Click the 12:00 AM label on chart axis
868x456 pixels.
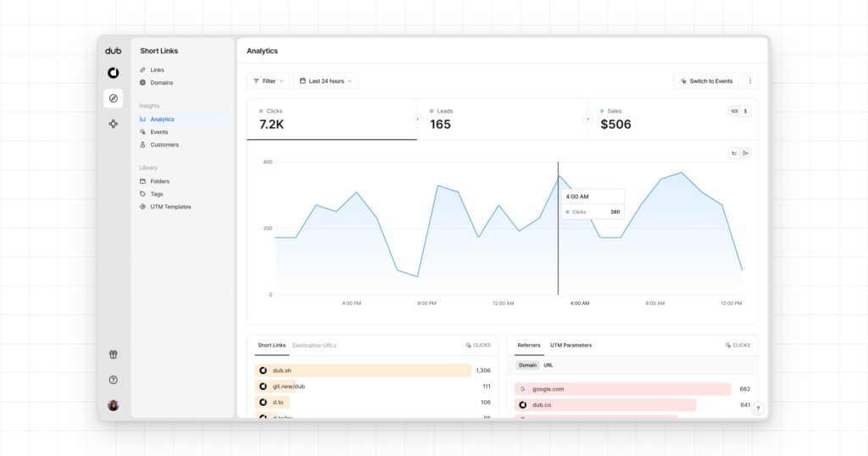coord(504,303)
